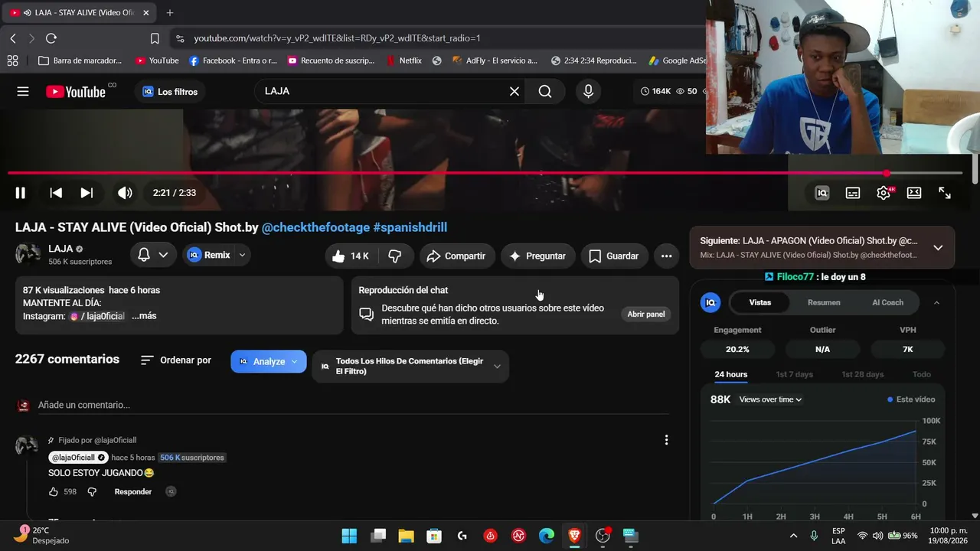980x551 pixels.
Task: Open the Los filtros vidIQ button
Action: coord(170,92)
